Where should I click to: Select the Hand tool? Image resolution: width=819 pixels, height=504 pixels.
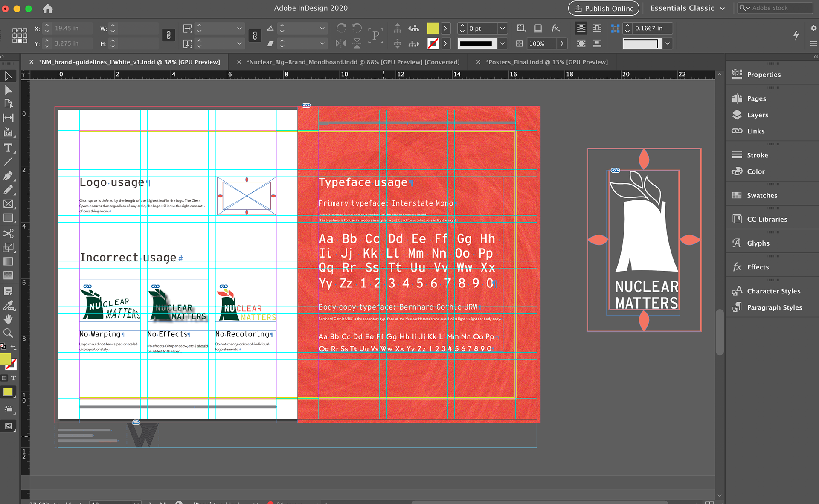click(8, 319)
